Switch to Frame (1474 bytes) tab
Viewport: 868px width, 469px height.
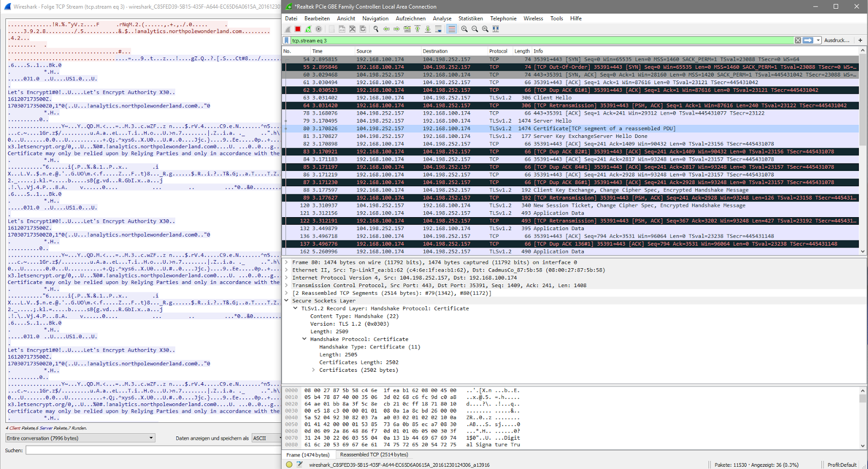click(308, 455)
